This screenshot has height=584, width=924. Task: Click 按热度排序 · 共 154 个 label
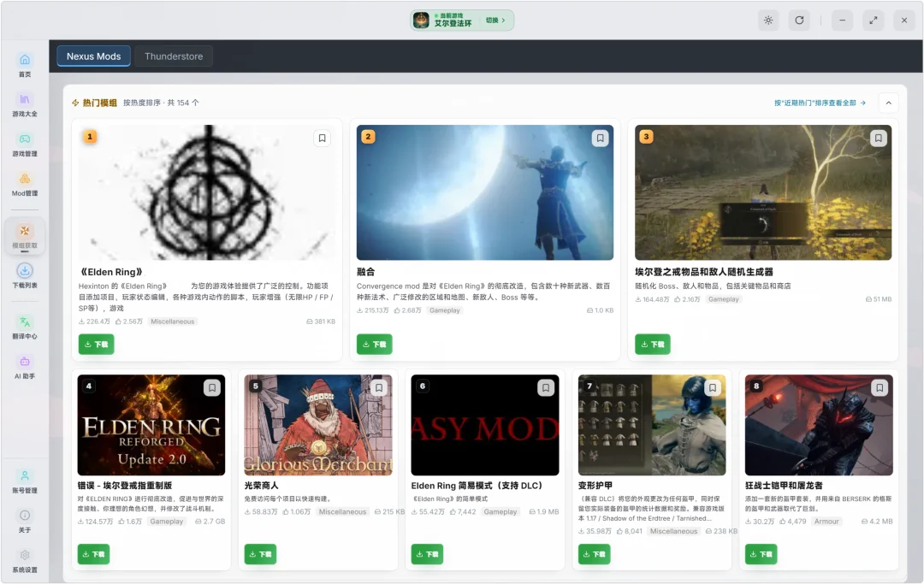click(x=161, y=103)
